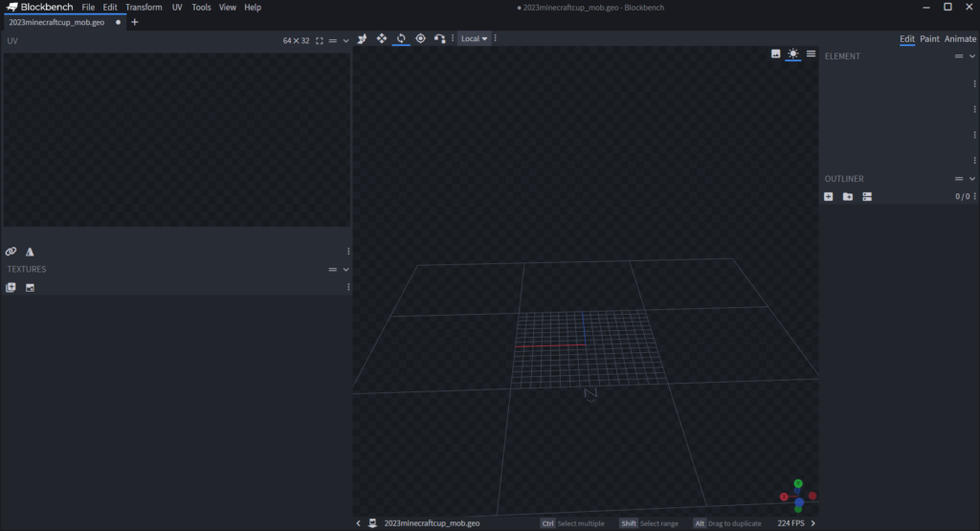Screen dimensions: 980x531
Task: Toggle the UV link chain icon
Action: tap(11, 252)
